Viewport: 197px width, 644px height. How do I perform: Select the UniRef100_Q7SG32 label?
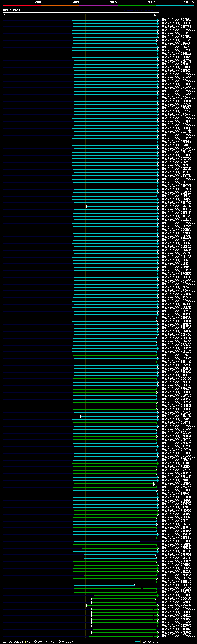(x=177, y=345)
